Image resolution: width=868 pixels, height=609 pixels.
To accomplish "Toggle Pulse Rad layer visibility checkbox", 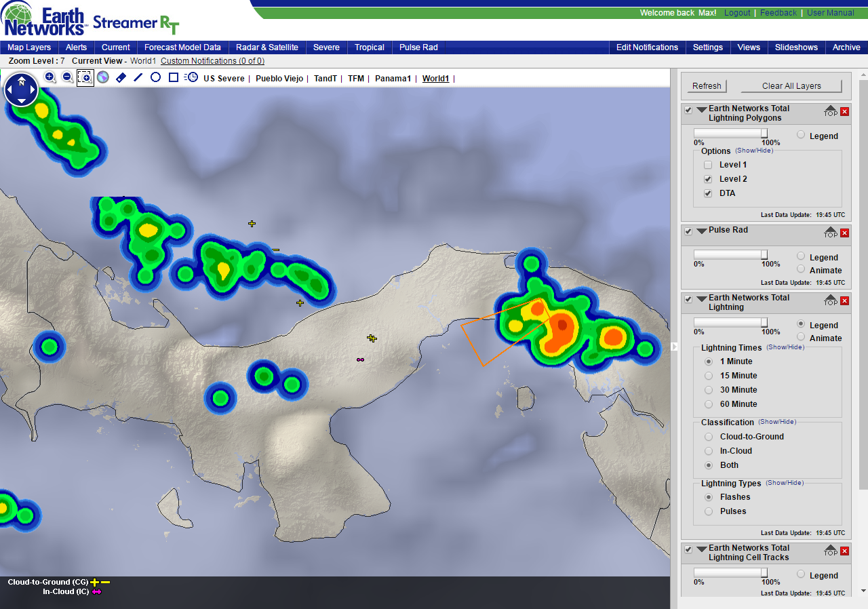I will tap(688, 231).
